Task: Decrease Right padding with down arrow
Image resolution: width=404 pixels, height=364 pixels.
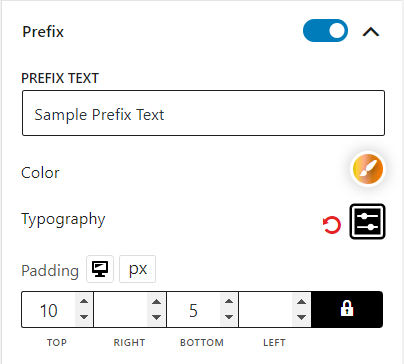Action: coord(156,317)
